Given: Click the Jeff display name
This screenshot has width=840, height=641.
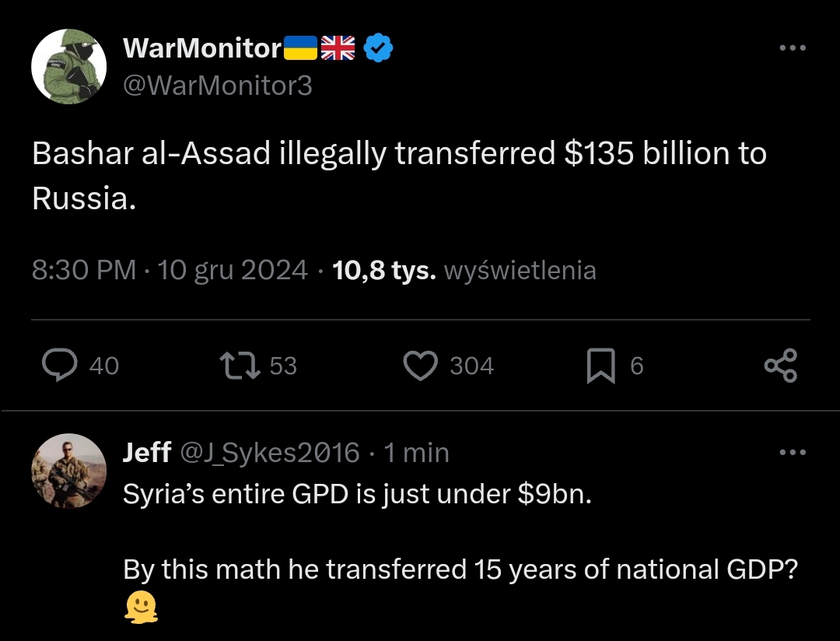Looking at the screenshot, I should (x=147, y=452).
